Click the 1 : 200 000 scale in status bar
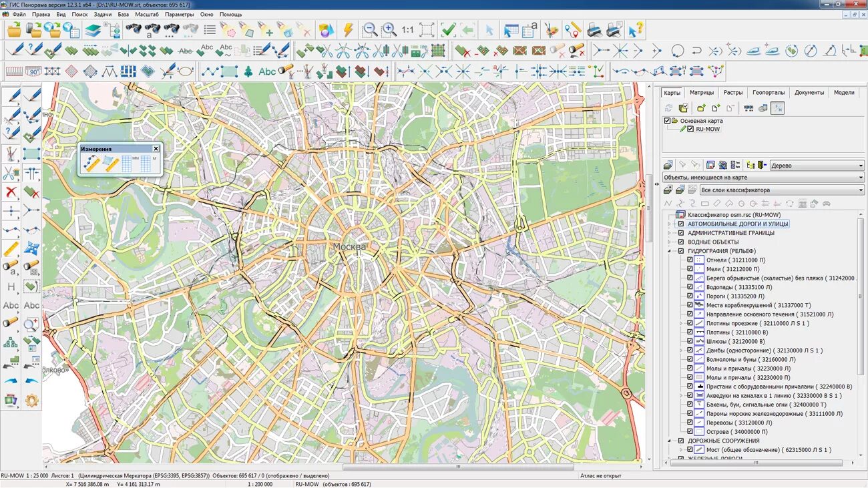 pos(259,484)
